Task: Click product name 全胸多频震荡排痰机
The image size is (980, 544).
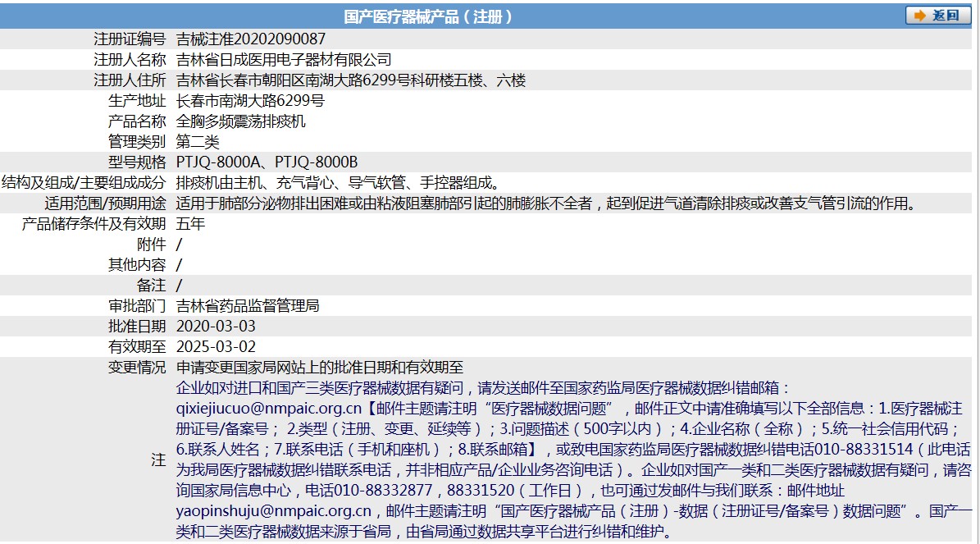Action: tap(240, 121)
